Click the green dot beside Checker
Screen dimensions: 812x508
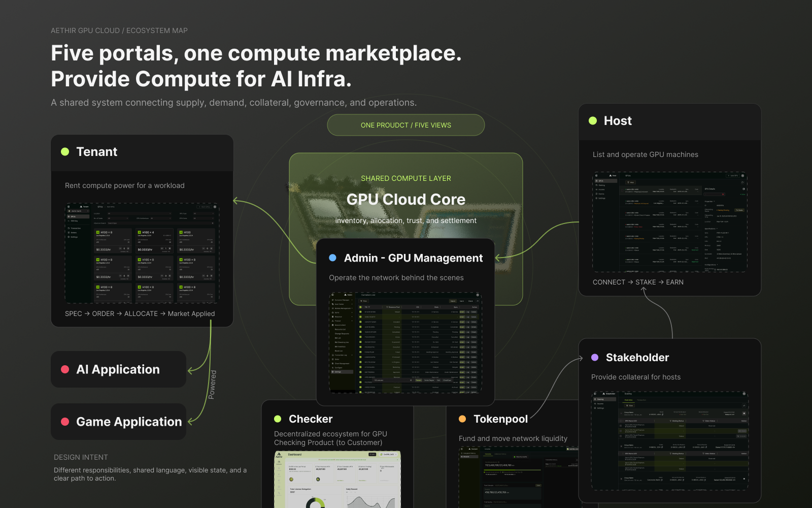[x=278, y=419]
